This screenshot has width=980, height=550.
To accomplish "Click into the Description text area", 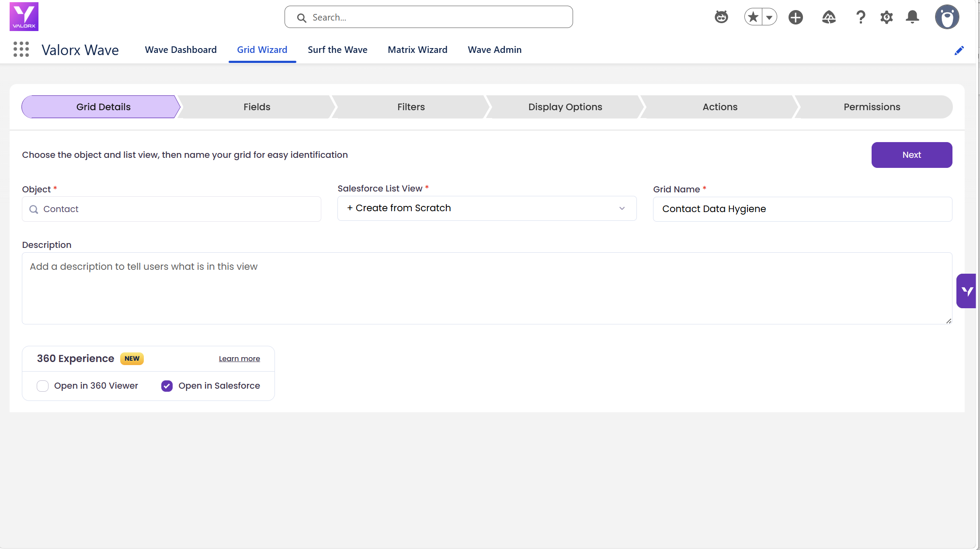I will tap(487, 288).
